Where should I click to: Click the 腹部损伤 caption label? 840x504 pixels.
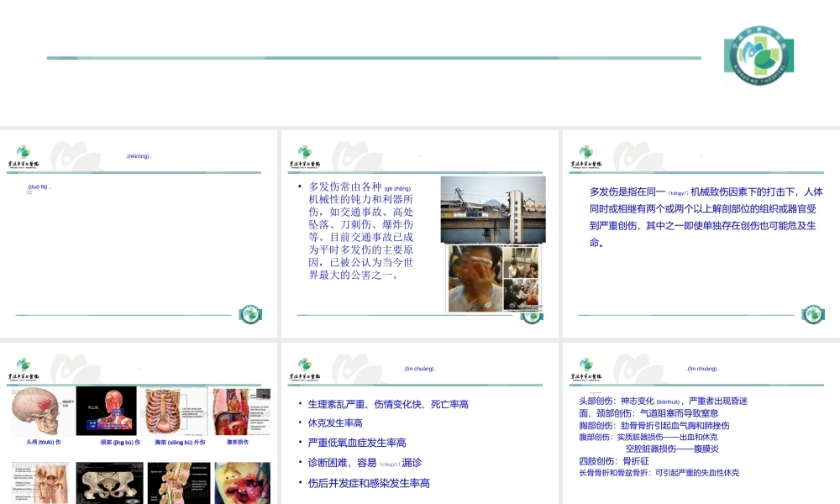tap(239, 442)
